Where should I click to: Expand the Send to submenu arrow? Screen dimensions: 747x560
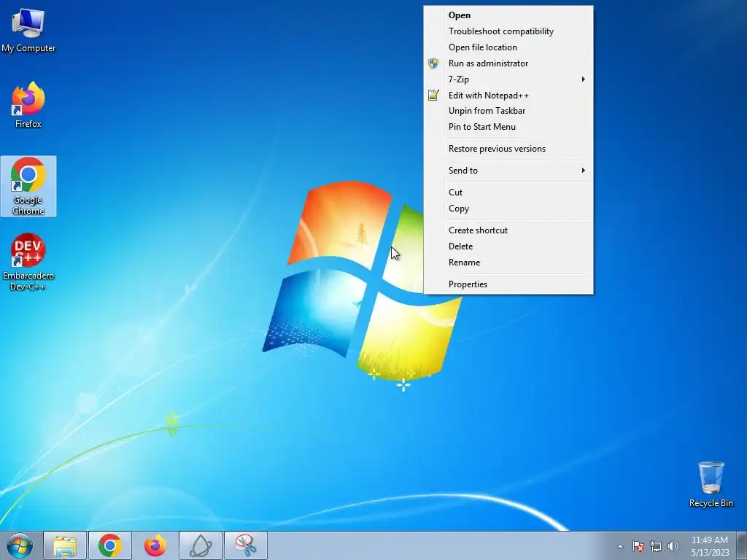click(583, 171)
